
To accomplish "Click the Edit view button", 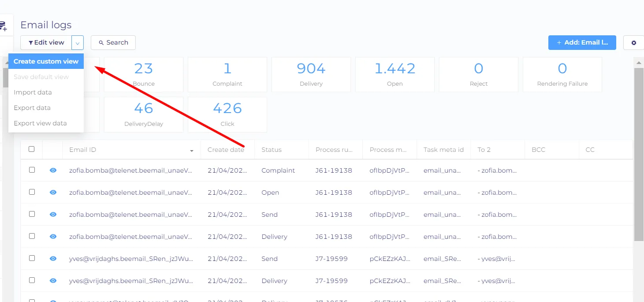I will tap(46, 43).
